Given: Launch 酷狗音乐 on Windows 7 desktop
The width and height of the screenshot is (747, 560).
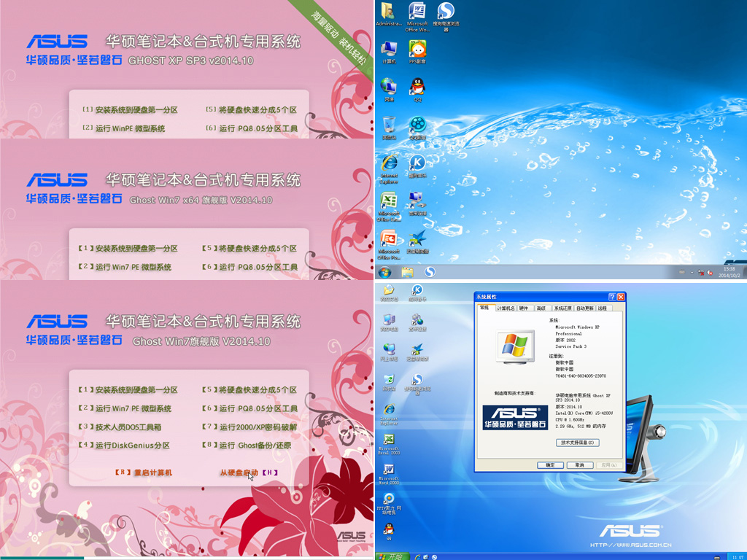Looking at the screenshot, I should 417,166.
